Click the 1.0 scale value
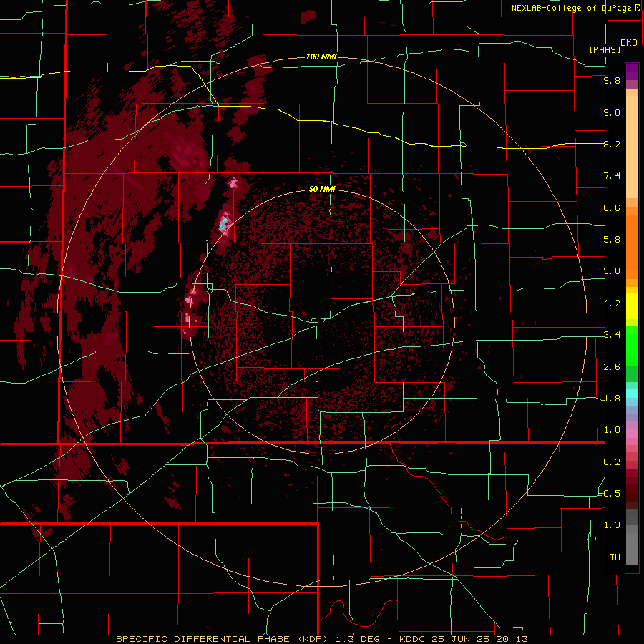Screen dimensions: 644x644 point(612,430)
